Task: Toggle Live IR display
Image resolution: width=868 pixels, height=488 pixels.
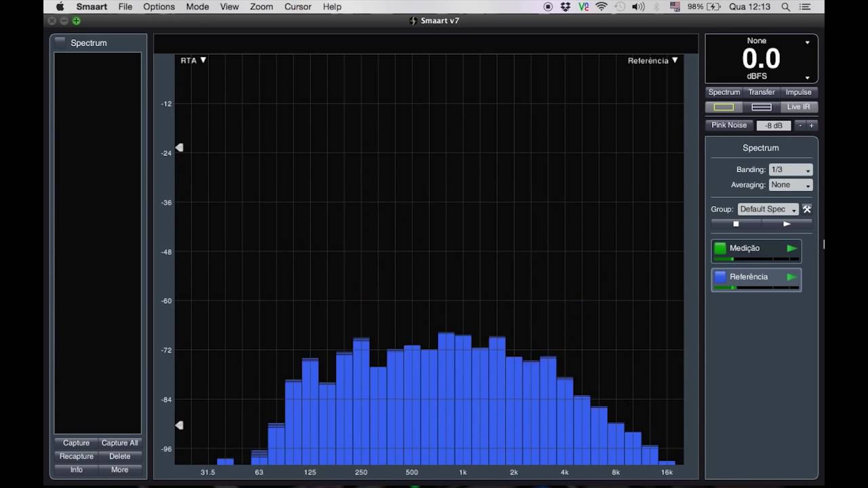Action: click(798, 107)
